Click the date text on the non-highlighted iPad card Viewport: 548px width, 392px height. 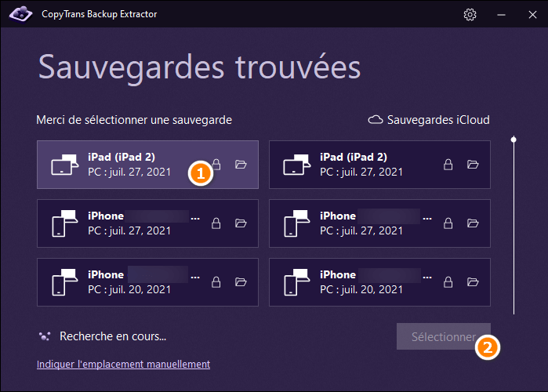tap(361, 172)
